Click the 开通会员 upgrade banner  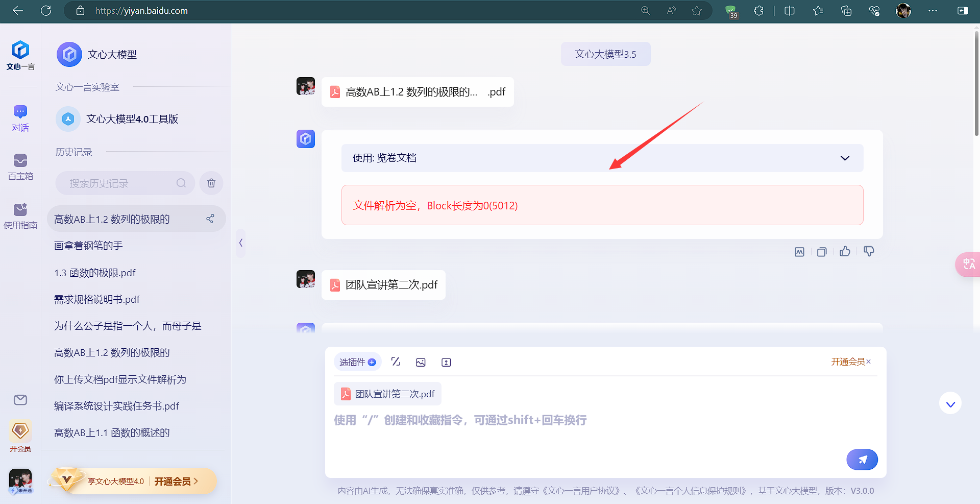coord(134,481)
